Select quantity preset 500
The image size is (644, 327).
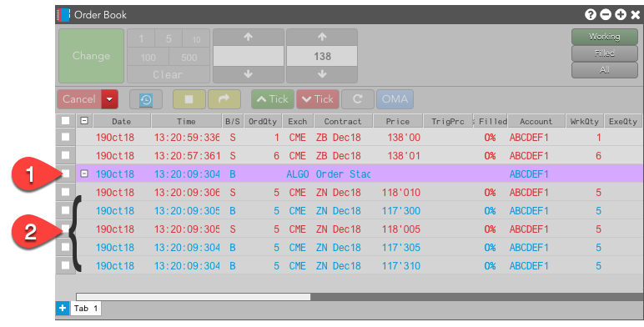189,57
